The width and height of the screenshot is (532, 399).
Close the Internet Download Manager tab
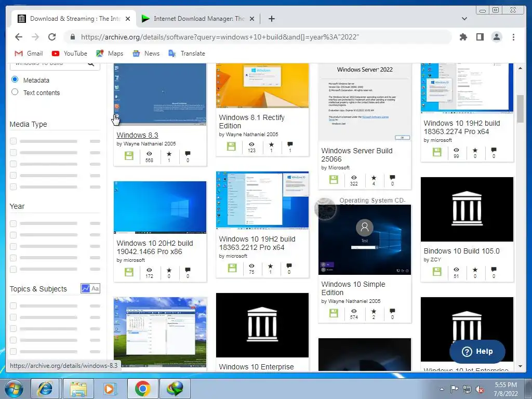[252, 19]
